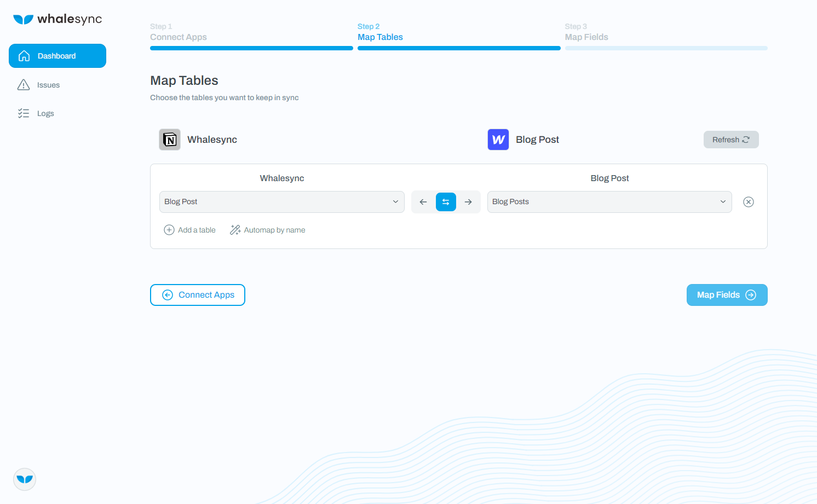This screenshot has height=504, width=817.
Task: Click the Webflow destination icon
Action: pyautogui.click(x=498, y=140)
